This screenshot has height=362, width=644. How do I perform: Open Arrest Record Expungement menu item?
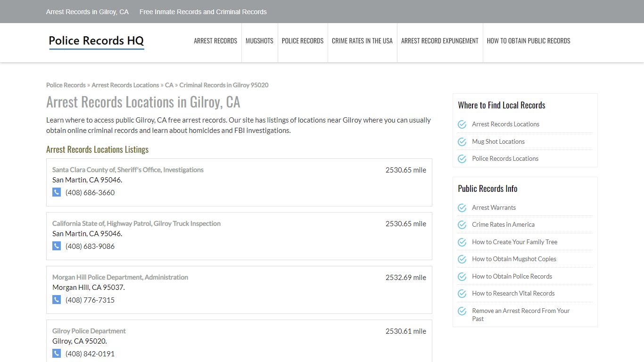coord(440,41)
